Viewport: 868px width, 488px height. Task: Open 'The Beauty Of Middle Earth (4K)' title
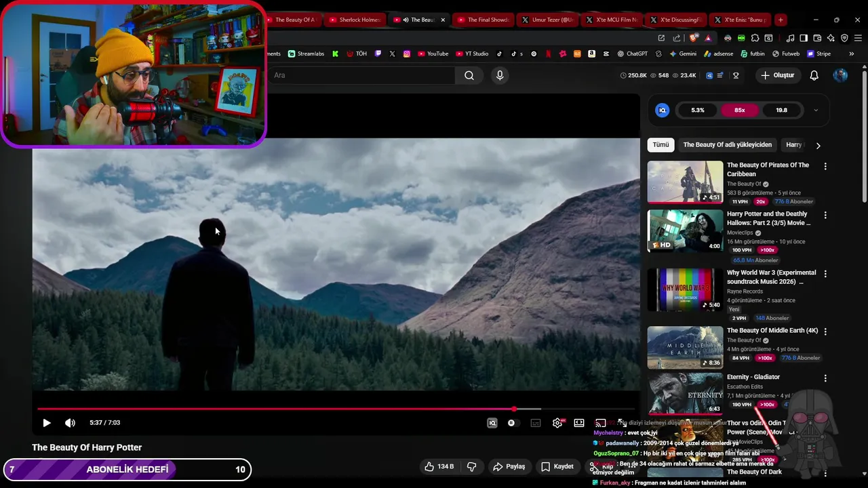tap(772, 331)
